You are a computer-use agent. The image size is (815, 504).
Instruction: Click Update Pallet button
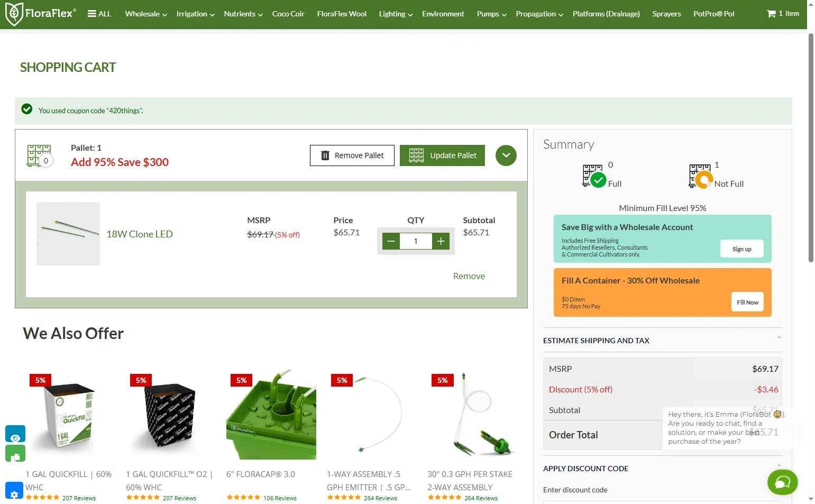(x=442, y=155)
